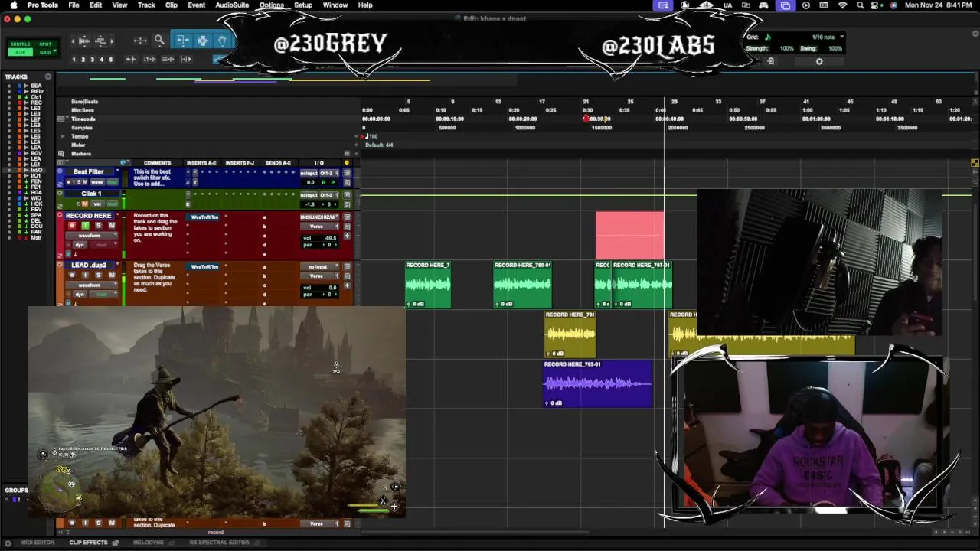Click the audio waveform zoom icon
980x551 pixels.
tap(84, 41)
